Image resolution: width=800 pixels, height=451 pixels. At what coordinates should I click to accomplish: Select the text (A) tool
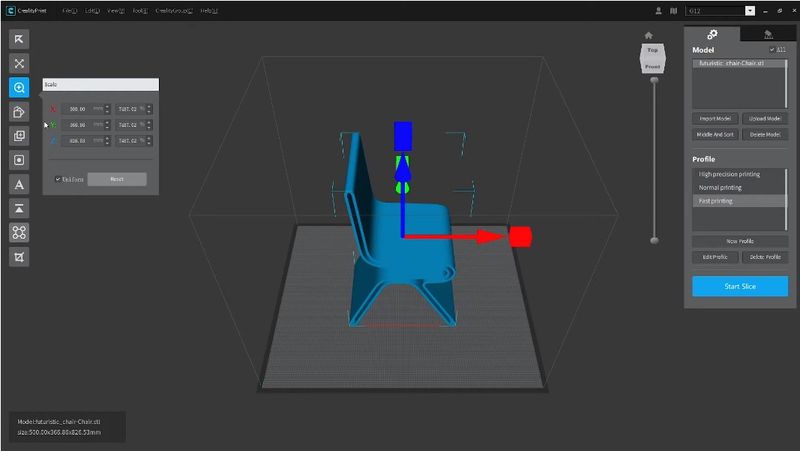pyautogui.click(x=19, y=184)
